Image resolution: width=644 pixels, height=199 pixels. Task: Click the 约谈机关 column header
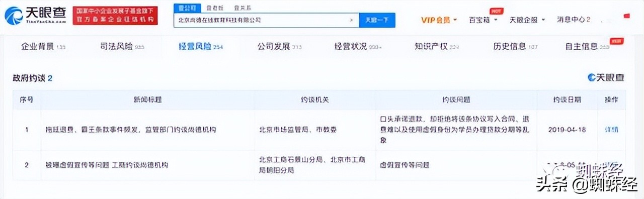point(315,99)
